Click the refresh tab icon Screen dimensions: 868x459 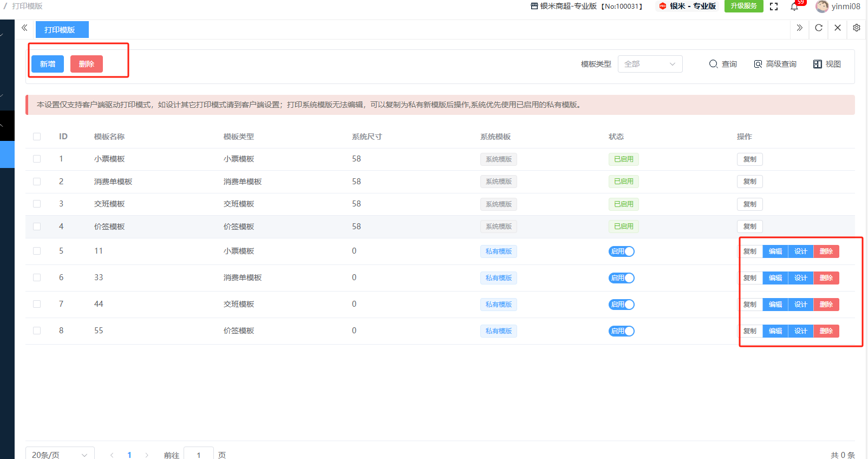tap(819, 28)
